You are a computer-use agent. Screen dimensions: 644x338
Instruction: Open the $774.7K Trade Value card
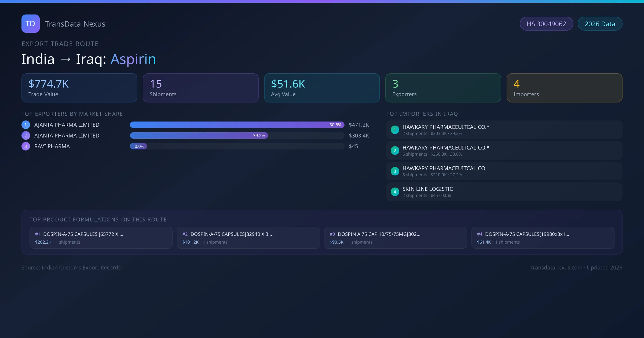pyautogui.click(x=79, y=88)
